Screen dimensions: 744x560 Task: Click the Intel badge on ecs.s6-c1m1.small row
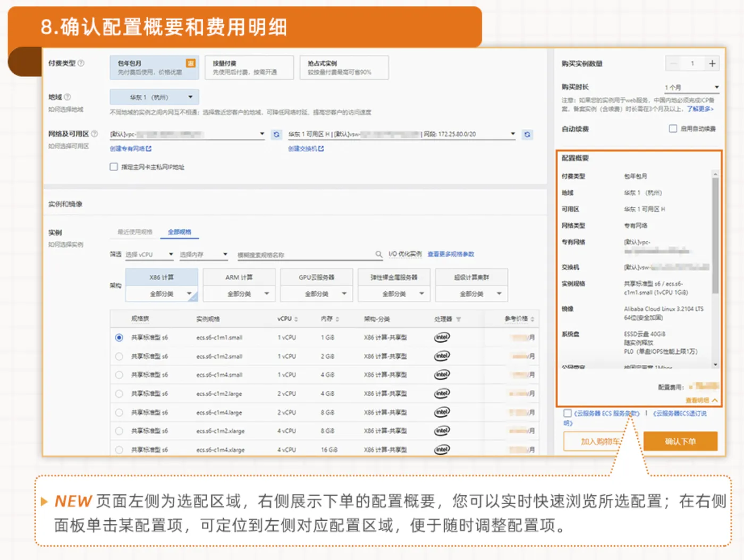click(442, 337)
